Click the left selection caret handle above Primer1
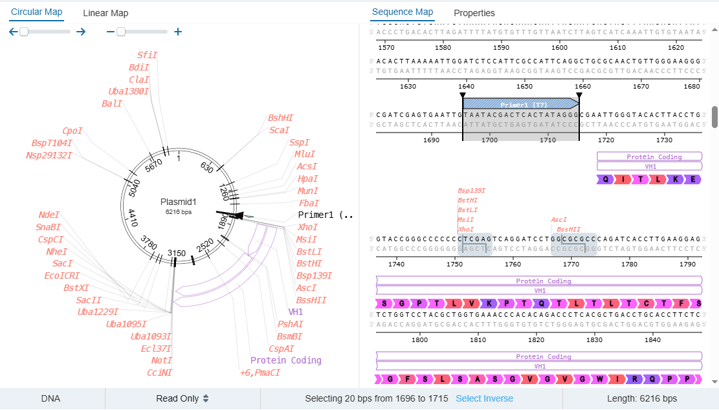719x410 pixels. coord(462,95)
